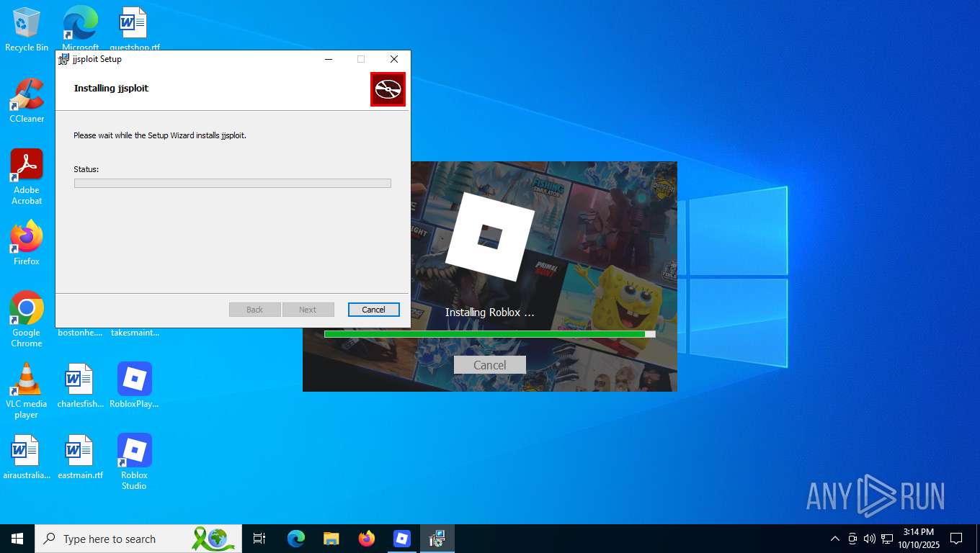Open Task View from the taskbar

[x=259, y=539]
